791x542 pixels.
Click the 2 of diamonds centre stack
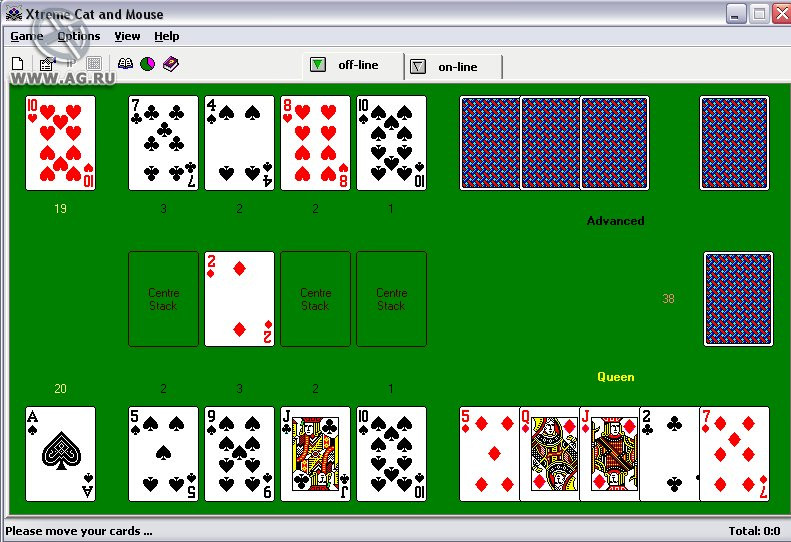click(x=240, y=299)
